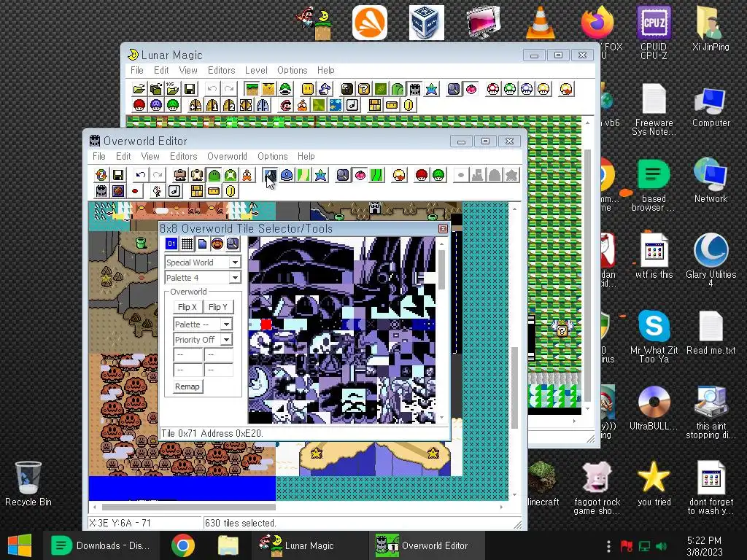This screenshot has width=747, height=560.
Task: Toggle the magnifier button in Tile Selector
Action: (233, 244)
